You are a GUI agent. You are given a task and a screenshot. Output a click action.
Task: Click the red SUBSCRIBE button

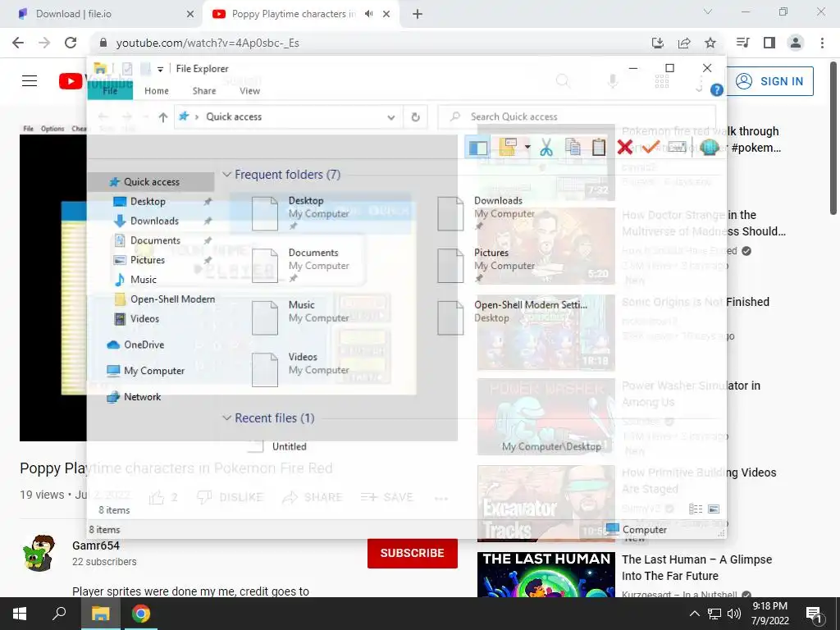(412, 554)
